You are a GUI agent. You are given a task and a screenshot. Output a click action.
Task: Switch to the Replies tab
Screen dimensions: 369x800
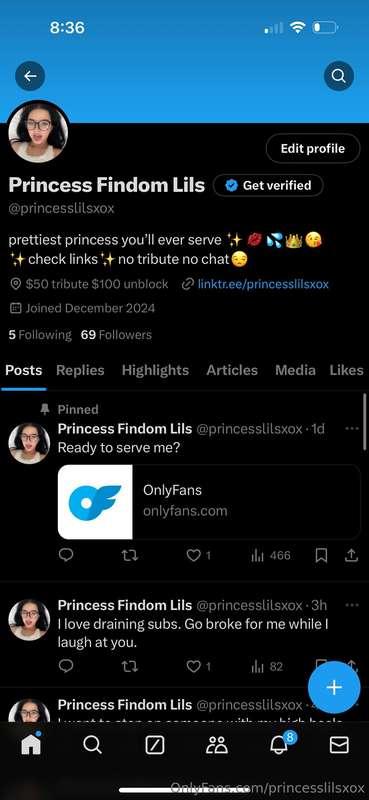click(x=80, y=370)
